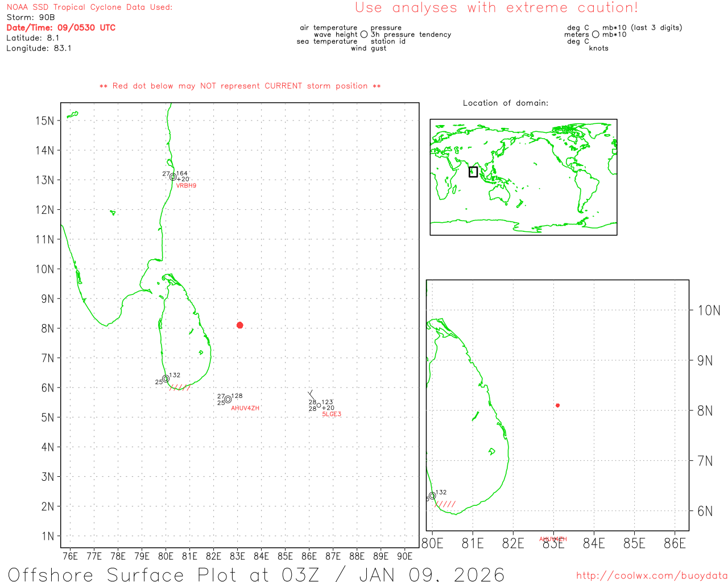The height and width of the screenshot is (582, 728).
Task: Click the small red storm dot in zoomed inset map
Action: [558, 405]
